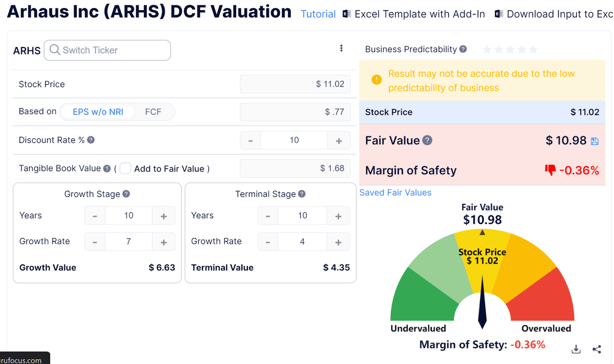Decrease Growth Stage years with minus
The width and height of the screenshot is (614, 364).
tap(95, 216)
